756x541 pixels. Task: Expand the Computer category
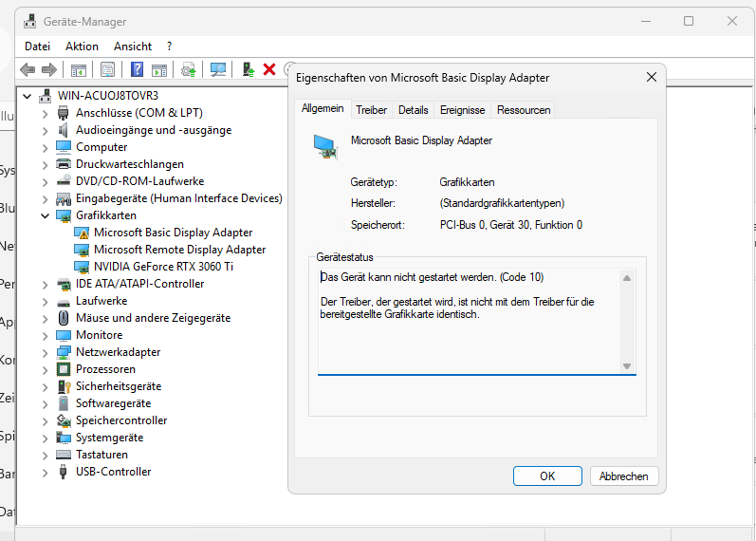(x=45, y=148)
